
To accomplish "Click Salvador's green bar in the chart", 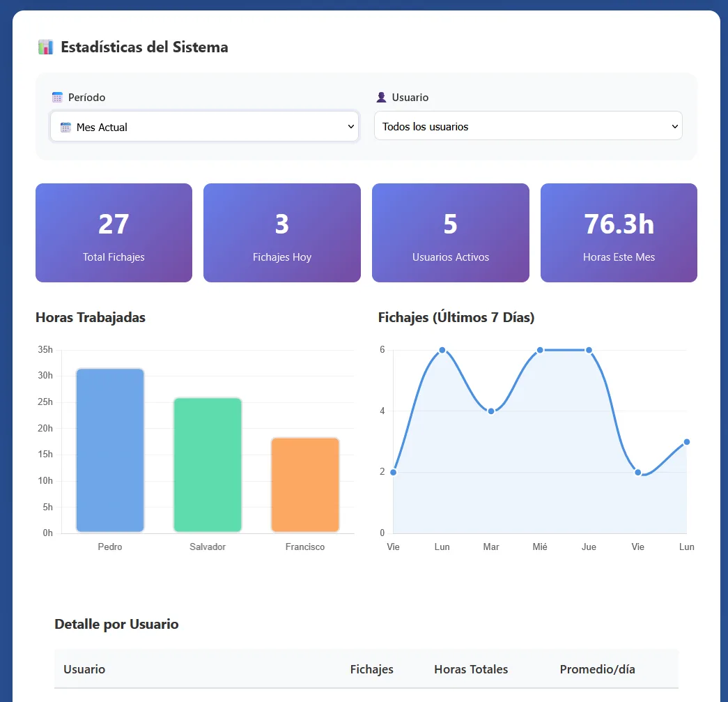I will (208, 465).
